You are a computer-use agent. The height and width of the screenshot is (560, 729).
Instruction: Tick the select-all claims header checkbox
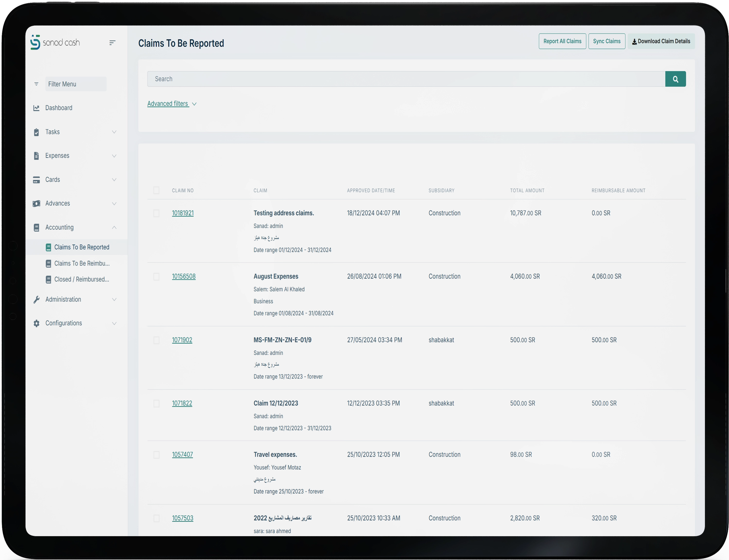point(156,190)
